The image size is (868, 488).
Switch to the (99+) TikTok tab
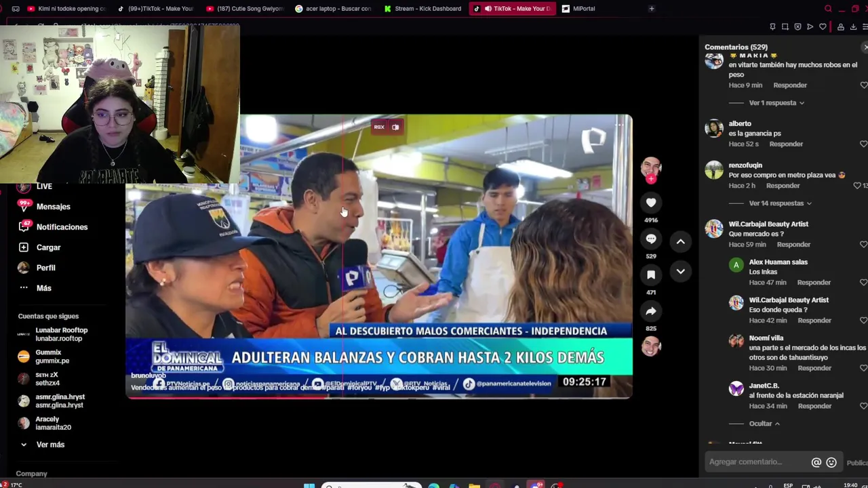pyautogui.click(x=156, y=9)
